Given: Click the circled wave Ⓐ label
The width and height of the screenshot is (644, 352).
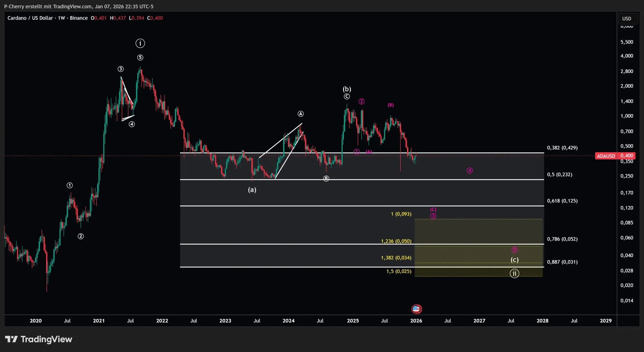Looking at the screenshot, I should 300,114.
